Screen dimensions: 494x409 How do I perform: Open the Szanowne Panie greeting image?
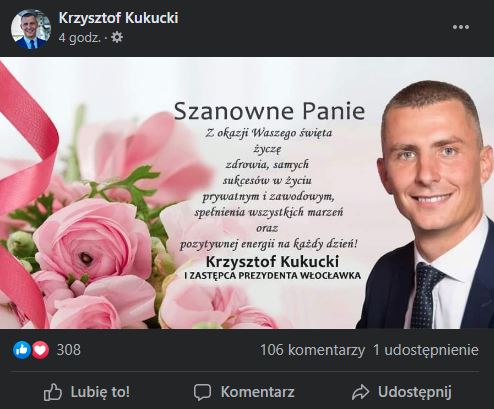247,193
